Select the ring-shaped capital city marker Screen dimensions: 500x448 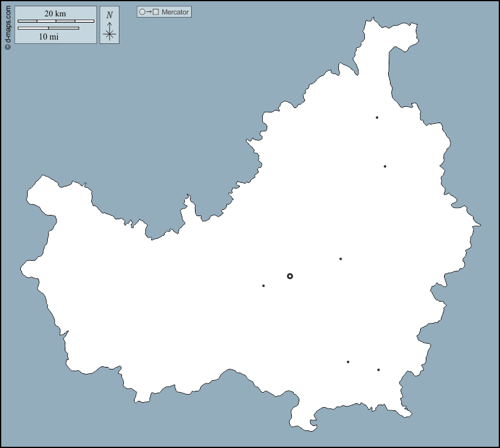290,276
